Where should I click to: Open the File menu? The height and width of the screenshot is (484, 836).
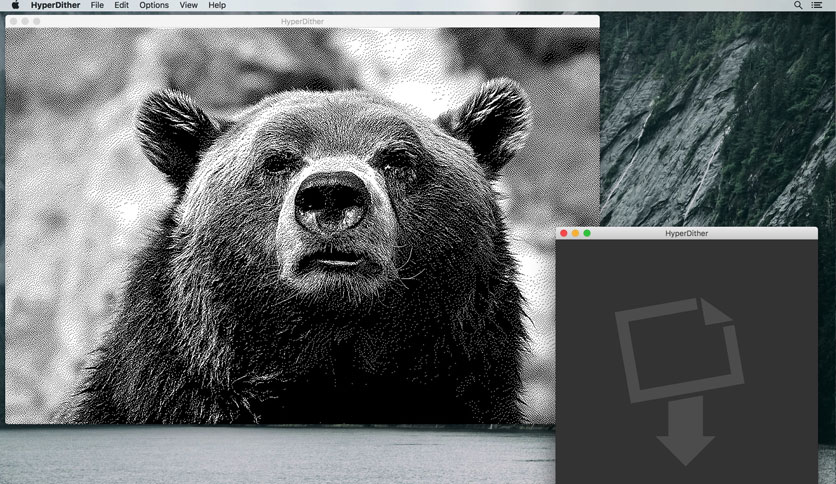point(97,5)
